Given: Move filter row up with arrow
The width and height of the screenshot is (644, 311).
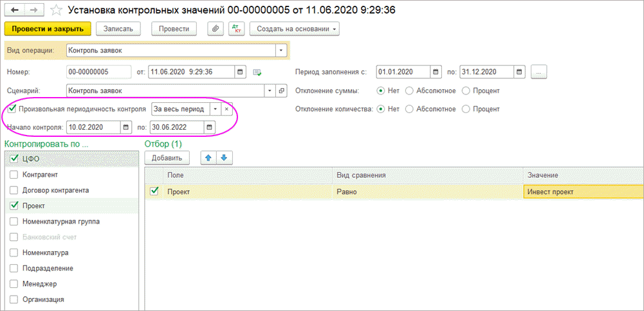Looking at the screenshot, I should [208, 157].
